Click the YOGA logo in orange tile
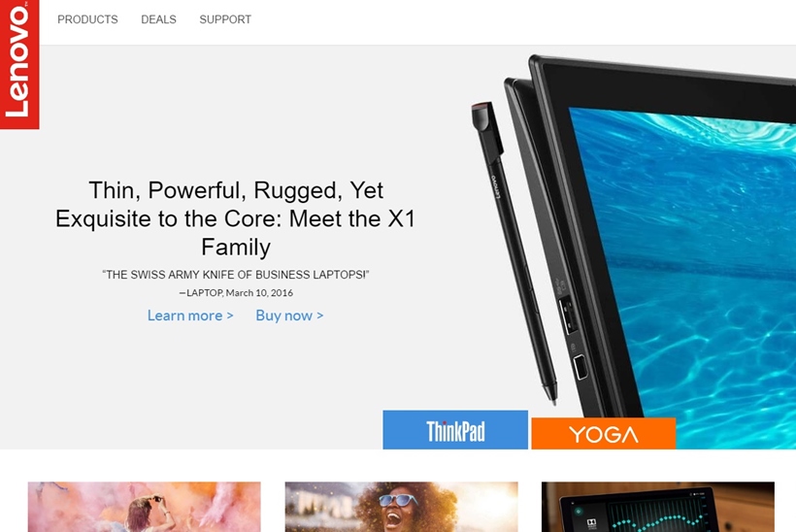Viewport: 796px width, 532px height. point(603,435)
